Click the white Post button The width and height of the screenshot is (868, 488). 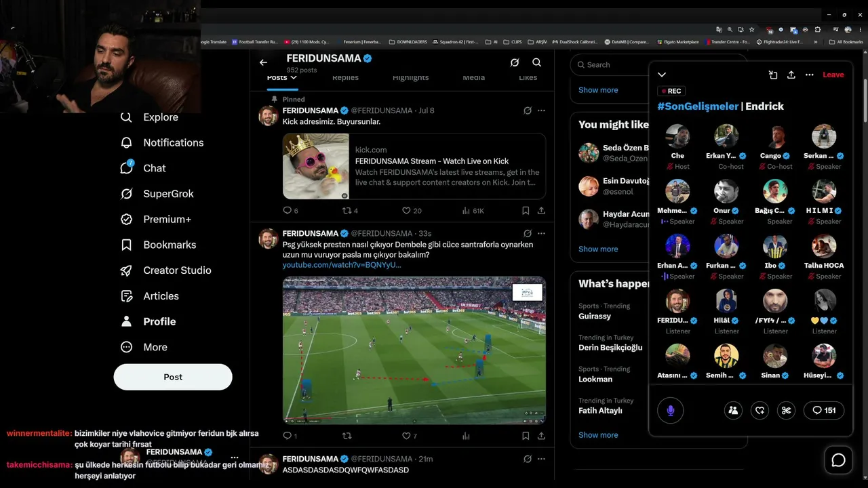(x=173, y=377)
